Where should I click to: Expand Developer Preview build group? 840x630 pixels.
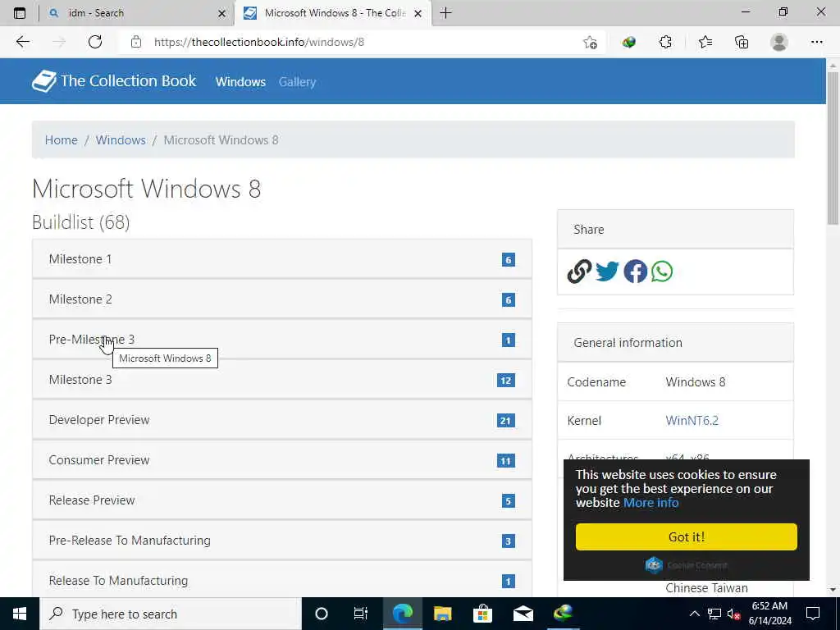[x=282, y=420]
